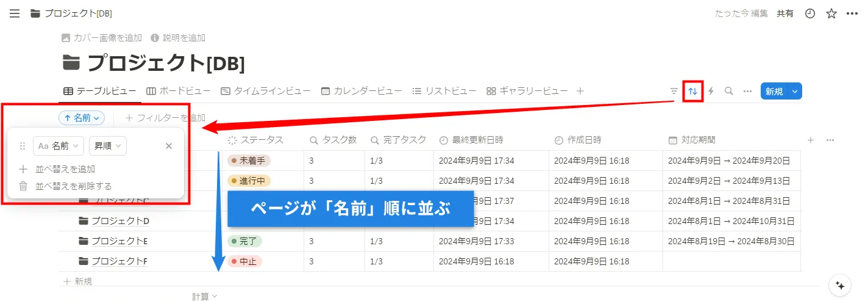Open the 名前 sort property dropdown
The image size is (868, 301).
click(x=58, y=146)
